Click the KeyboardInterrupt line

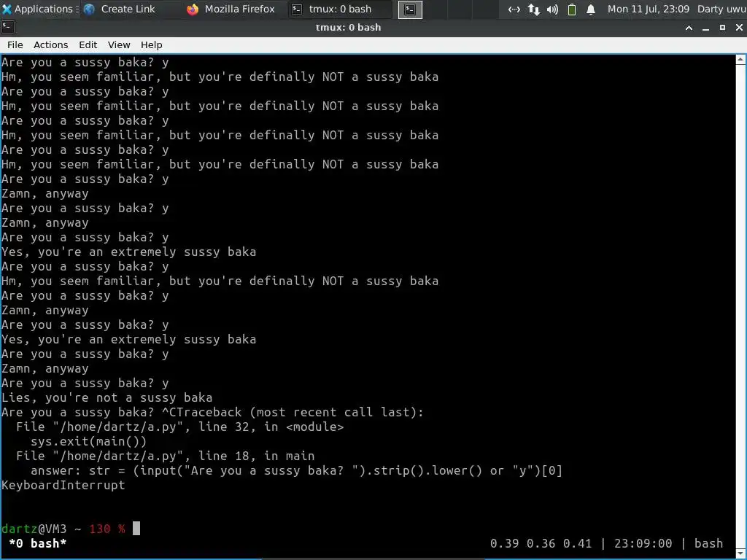[x=63, y=485]
